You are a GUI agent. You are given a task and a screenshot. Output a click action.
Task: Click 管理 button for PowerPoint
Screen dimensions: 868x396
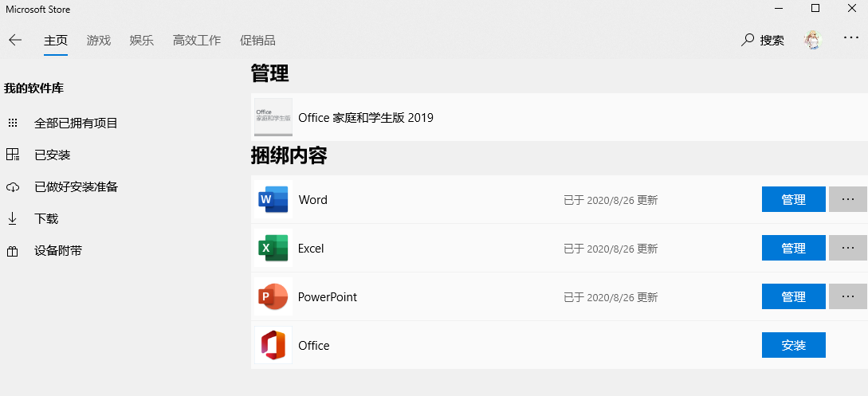pos(793,296)
